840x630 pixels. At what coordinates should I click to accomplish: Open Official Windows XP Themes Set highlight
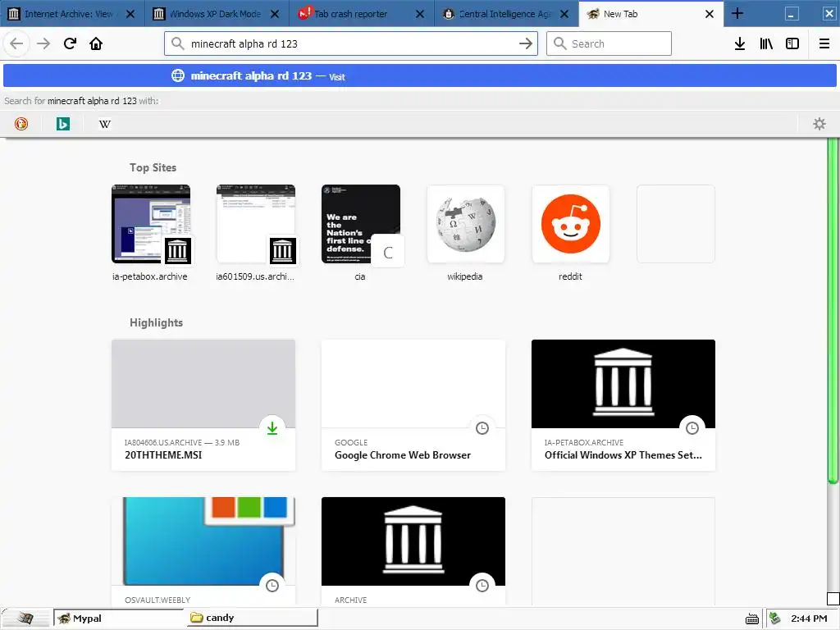(623, 405)
